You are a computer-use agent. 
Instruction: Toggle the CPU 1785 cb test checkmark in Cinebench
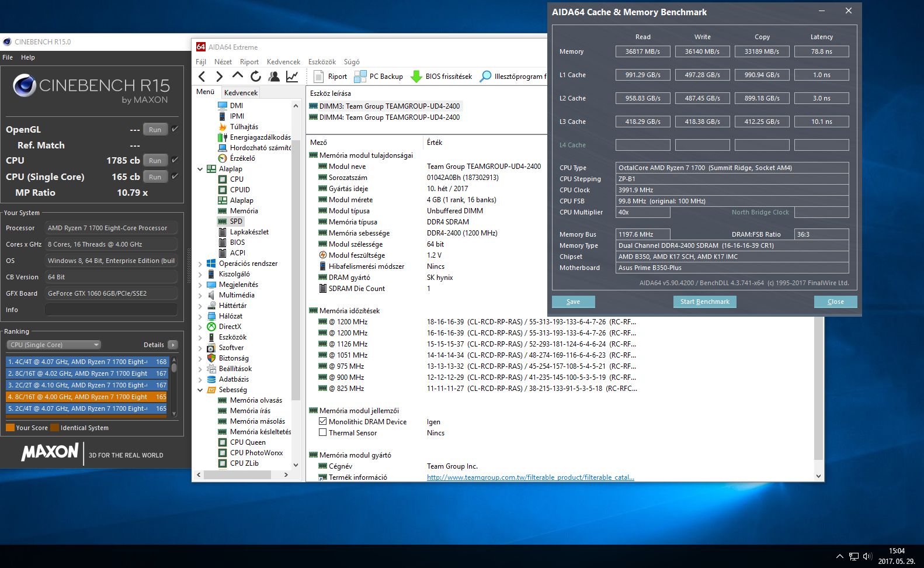(x=175, y=160)
